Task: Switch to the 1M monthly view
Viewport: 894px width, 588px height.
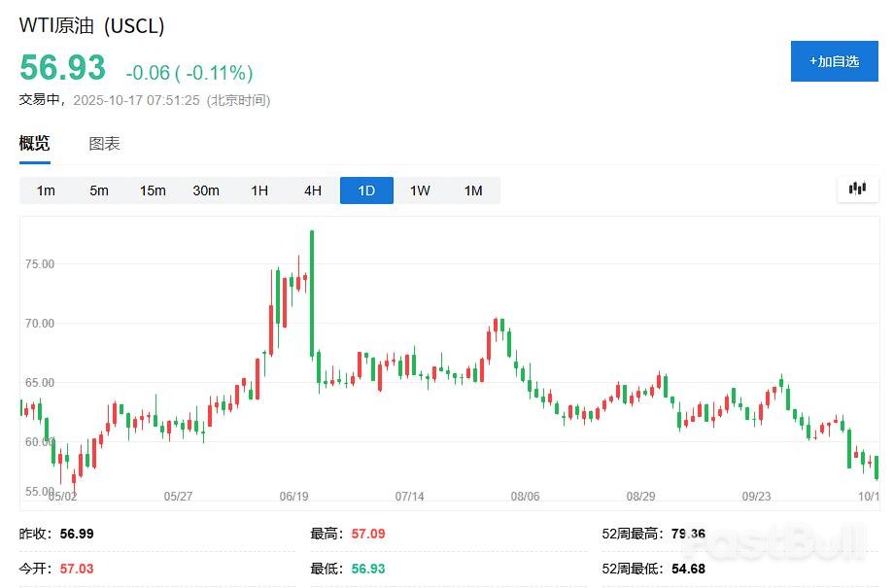Action: coord(473,190)
